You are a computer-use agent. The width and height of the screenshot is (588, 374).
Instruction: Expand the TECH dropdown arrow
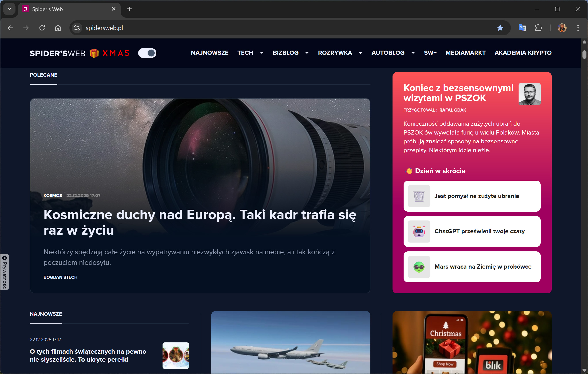pos(262,53)
